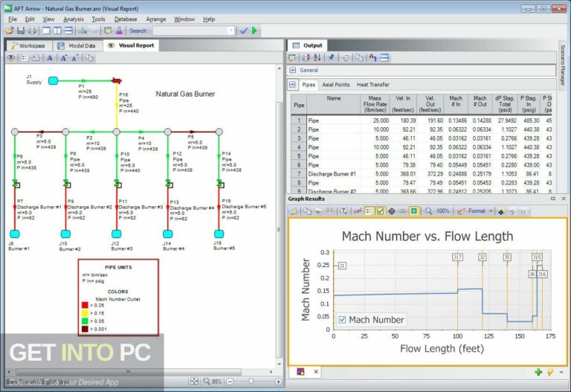Toggle the legend list icon in Graph Results toolbar
The image size is (571, 392).
point(369,211)
